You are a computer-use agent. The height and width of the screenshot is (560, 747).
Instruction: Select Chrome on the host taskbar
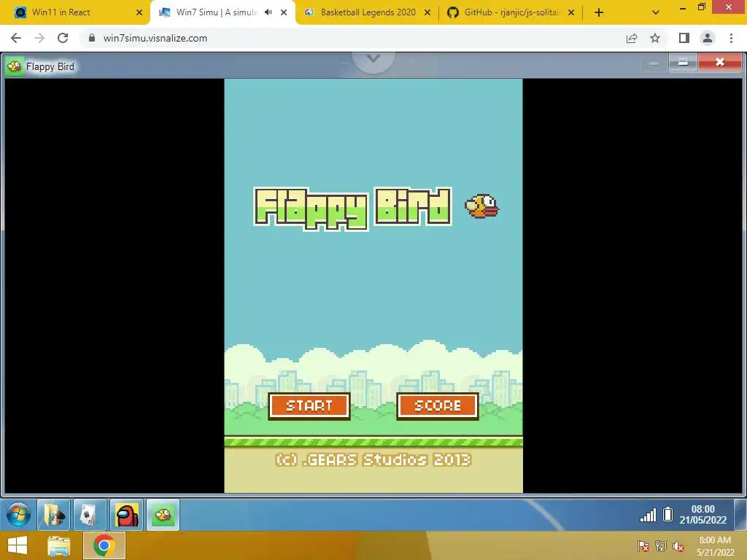point(104,545)
